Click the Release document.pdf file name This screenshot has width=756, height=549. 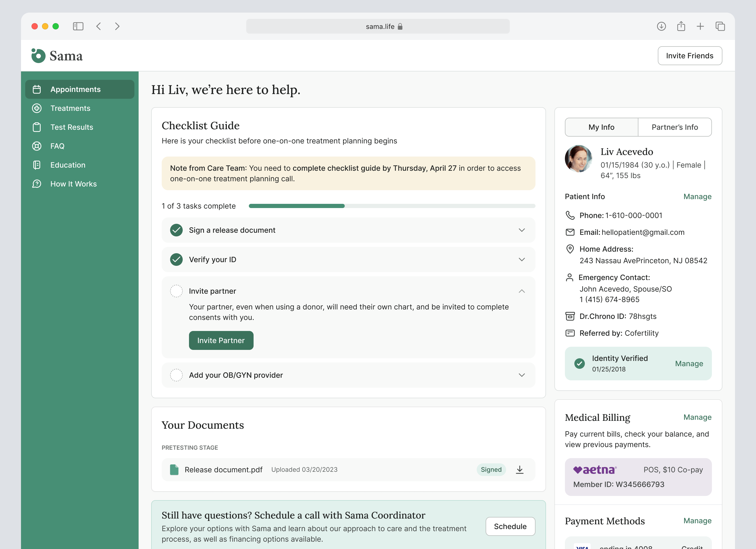tap(223, 470)
